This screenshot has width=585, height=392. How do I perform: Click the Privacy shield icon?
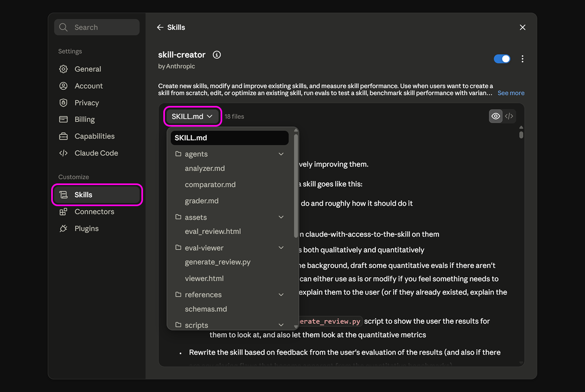(63, 103)
